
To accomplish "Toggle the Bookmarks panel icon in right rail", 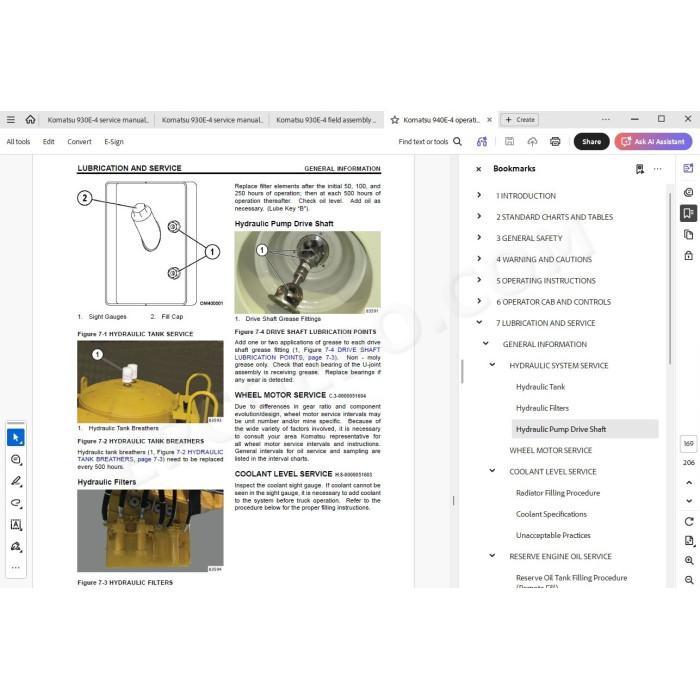I will tap(688, 213).
